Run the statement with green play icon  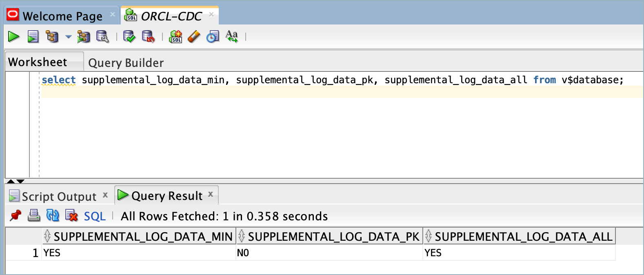tap(13, 37)
